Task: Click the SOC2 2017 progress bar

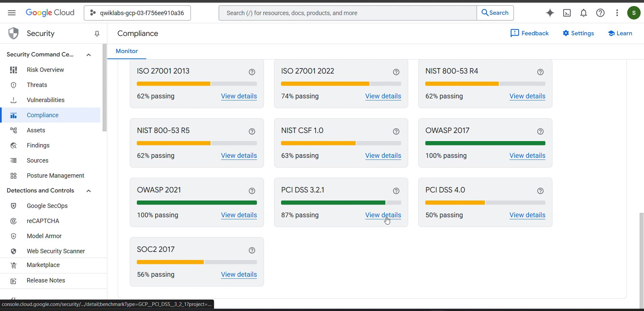Action: point(197,262)
